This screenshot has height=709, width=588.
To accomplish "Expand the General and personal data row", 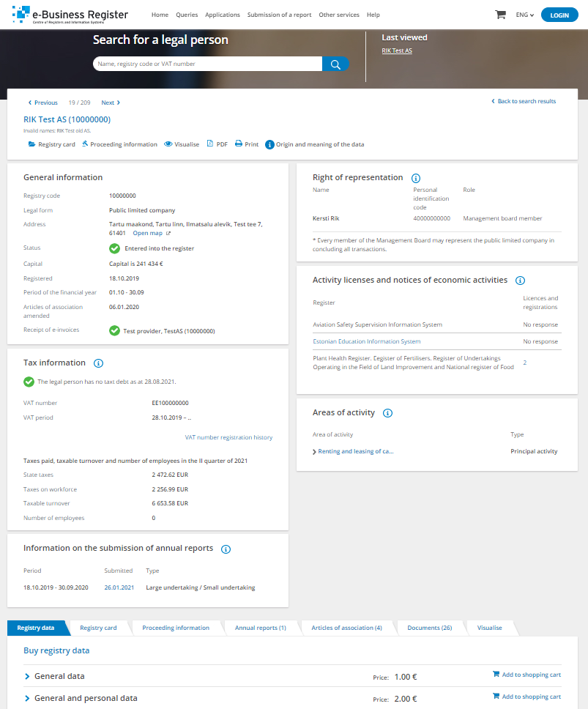I will click(27, 699).
